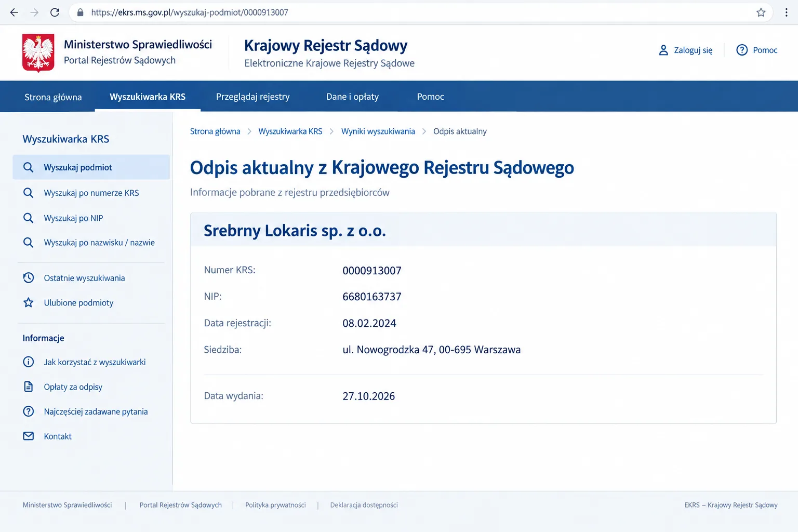
Task: Click Zaloguj się login link
Action: coord(693,50)
